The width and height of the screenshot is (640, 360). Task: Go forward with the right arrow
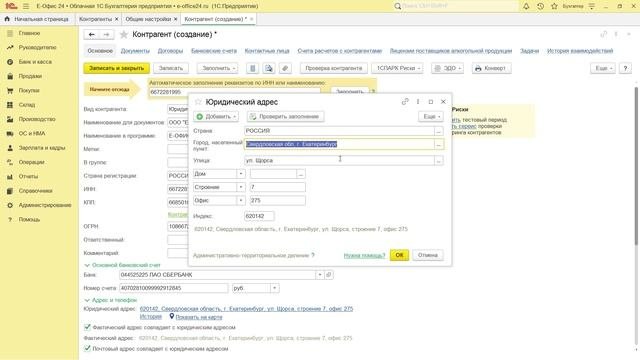click(106, 35)
